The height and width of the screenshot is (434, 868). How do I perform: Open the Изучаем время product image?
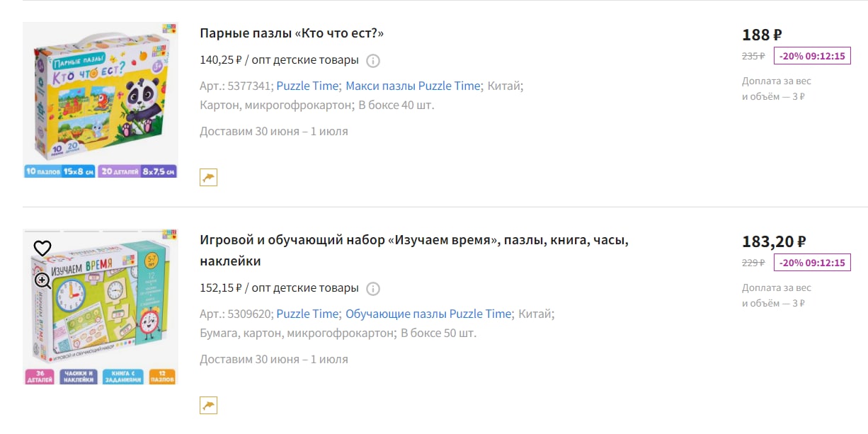100,307
